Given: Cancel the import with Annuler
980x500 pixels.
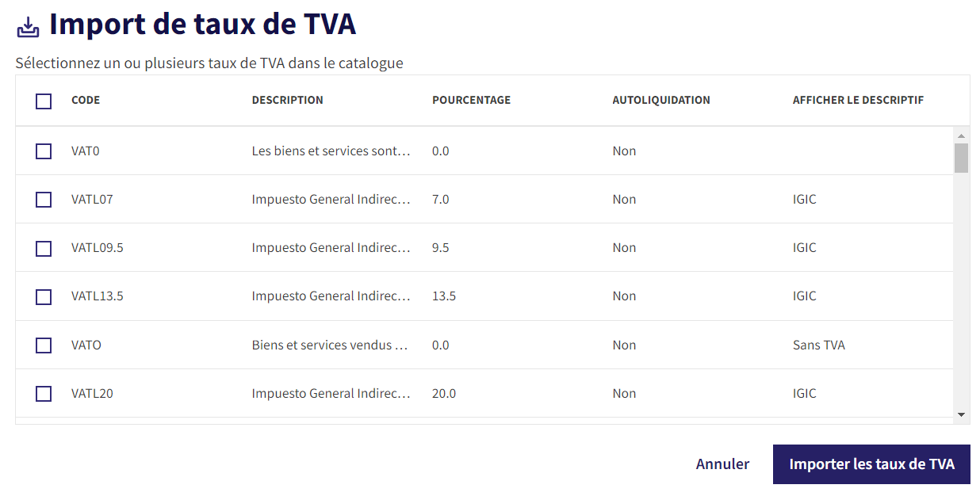Looking at the screenshot, I should 722,464.
